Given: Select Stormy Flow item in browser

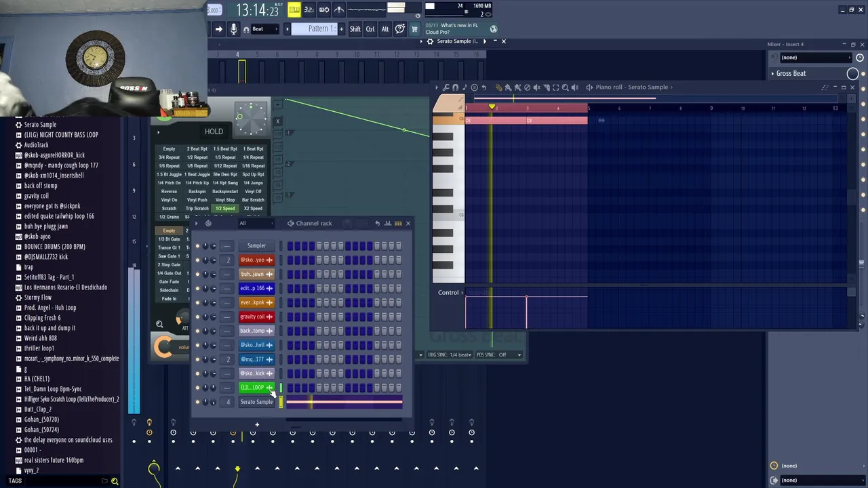Looking at the screenshot, I should (x=37, y=298).
